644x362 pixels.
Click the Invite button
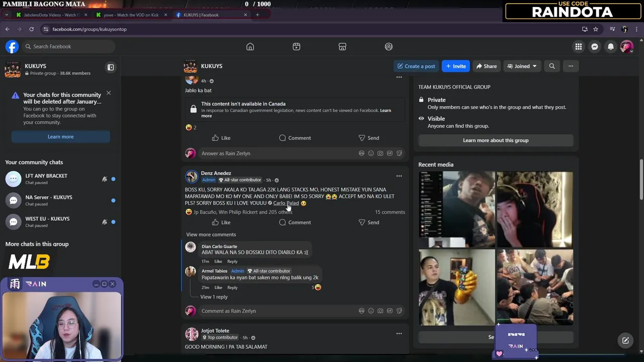pyautogui.click(x=455, y=66)
